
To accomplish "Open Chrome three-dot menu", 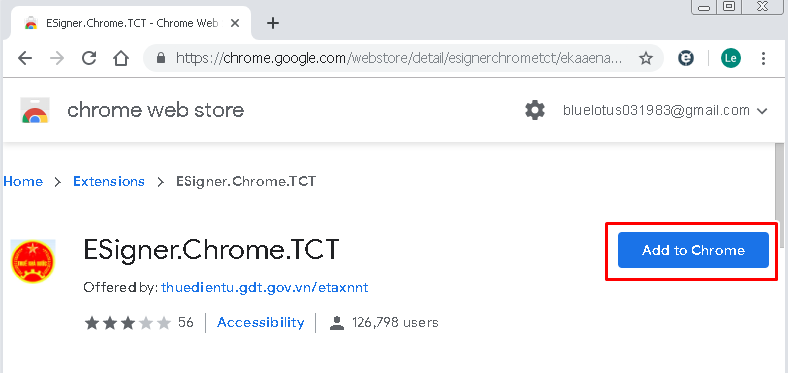I will [763, 58].
